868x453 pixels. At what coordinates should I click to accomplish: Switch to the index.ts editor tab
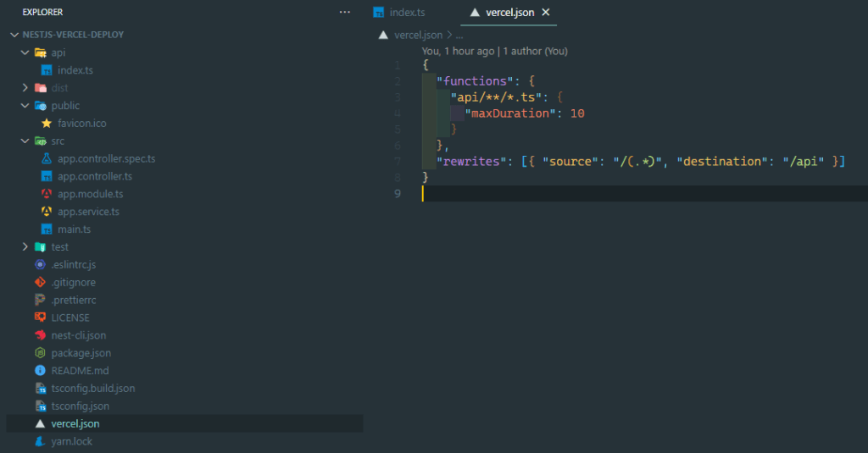pyautogui.click(x=407, y=12)
